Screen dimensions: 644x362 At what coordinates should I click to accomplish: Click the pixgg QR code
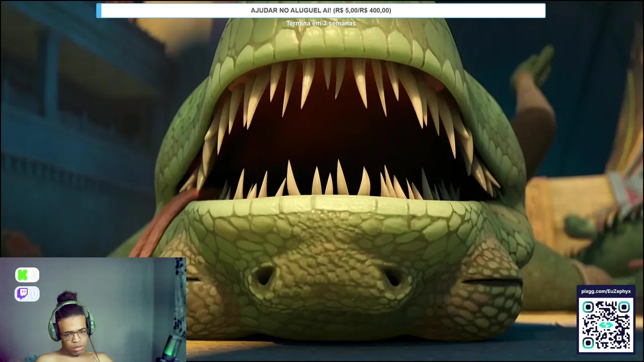pos(606,325)
